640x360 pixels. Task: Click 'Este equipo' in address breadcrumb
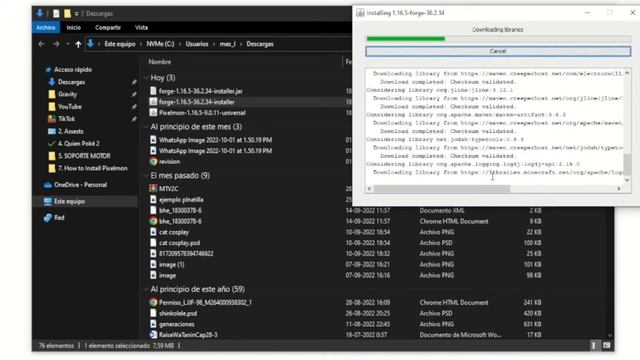[x=120, y=44]
